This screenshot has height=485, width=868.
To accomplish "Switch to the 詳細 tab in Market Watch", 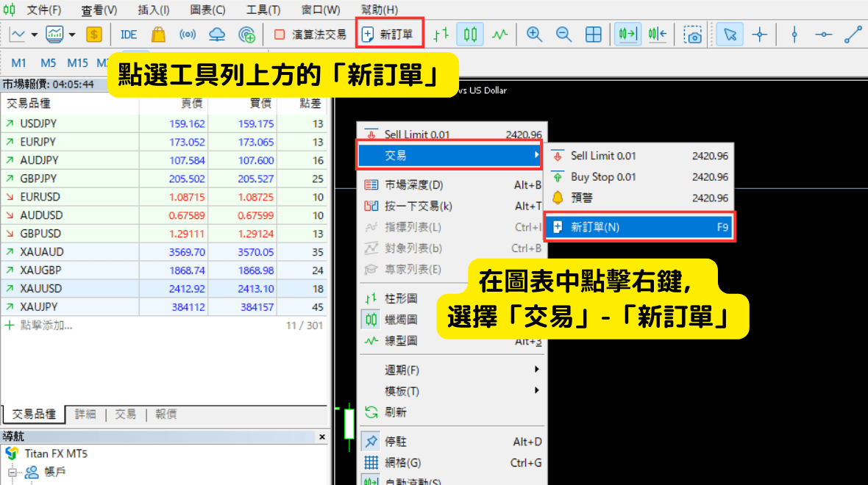I will [85, 414].
